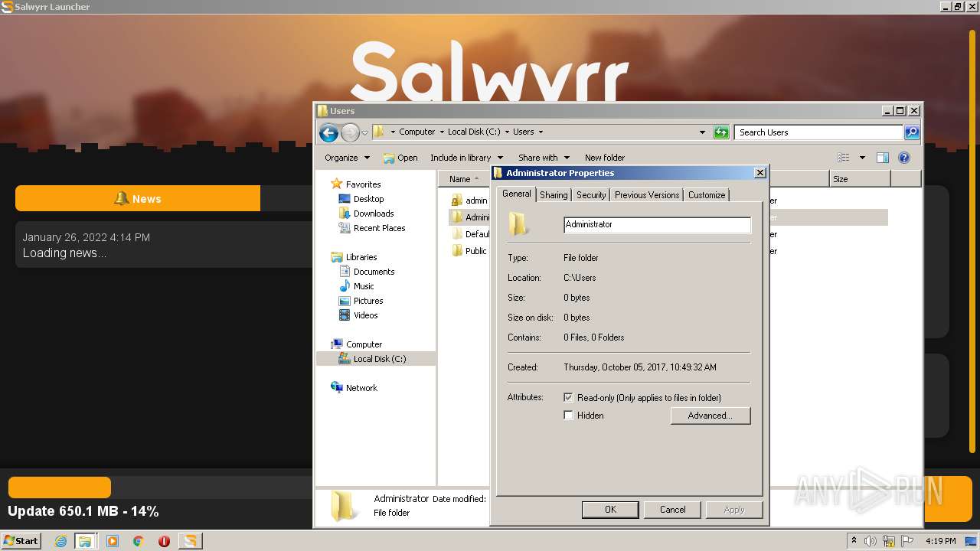Expand the Computer breadcrumb arrow
The width and height of the screenshot is (980, 551).
(442, 132)
